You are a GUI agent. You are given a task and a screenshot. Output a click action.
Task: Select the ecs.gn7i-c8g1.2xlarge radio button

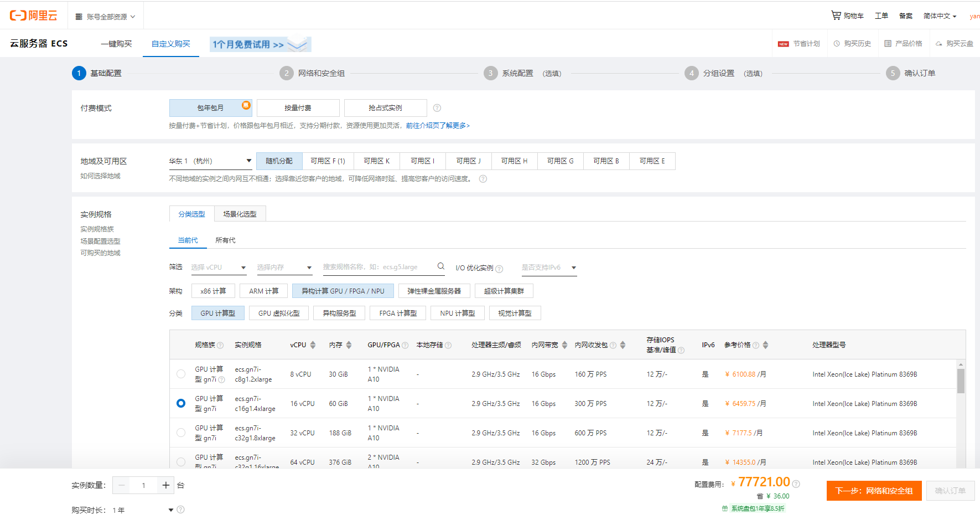[181, 374]
